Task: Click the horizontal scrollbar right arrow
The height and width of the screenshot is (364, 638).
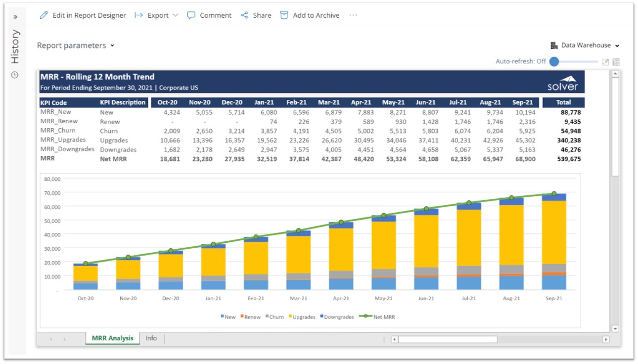Action: point(606,339)
